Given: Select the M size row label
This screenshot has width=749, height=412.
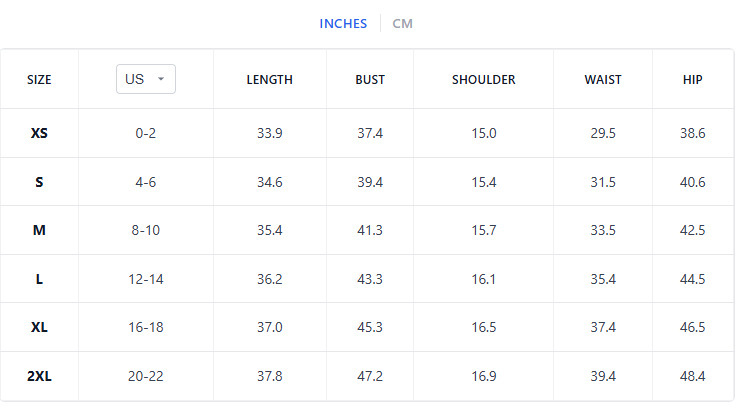Looking at the screenshot, I should click(39, 230).
